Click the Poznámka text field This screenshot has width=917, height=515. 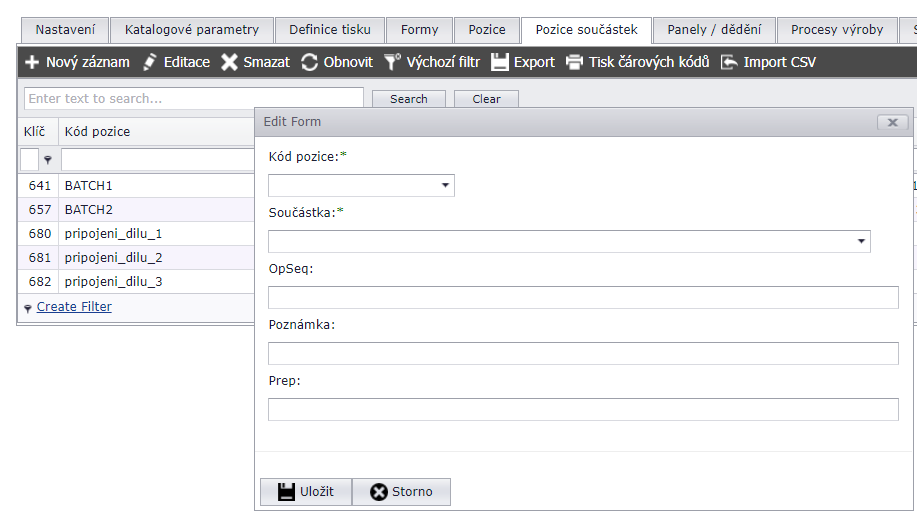click(583, 353)
